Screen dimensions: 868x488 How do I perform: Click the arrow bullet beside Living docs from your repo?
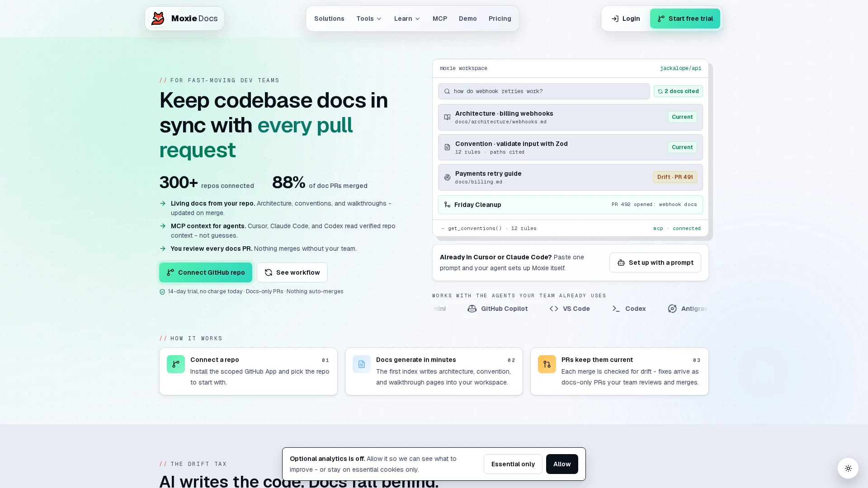click(163, 203)
